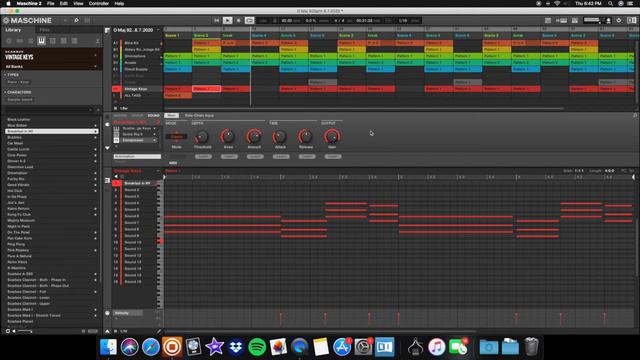Adjust the Threshold knob

[202, 137]
